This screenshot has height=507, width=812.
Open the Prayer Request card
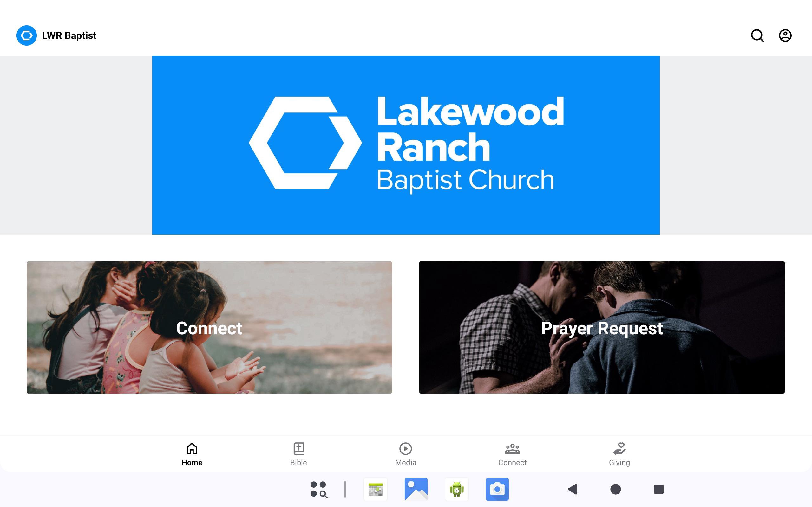coord(602,327)
